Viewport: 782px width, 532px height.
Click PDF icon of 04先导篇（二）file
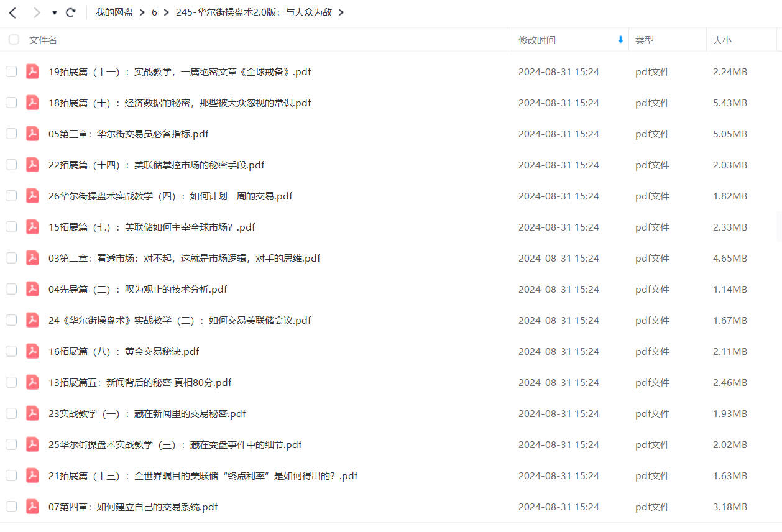[32, 289]
